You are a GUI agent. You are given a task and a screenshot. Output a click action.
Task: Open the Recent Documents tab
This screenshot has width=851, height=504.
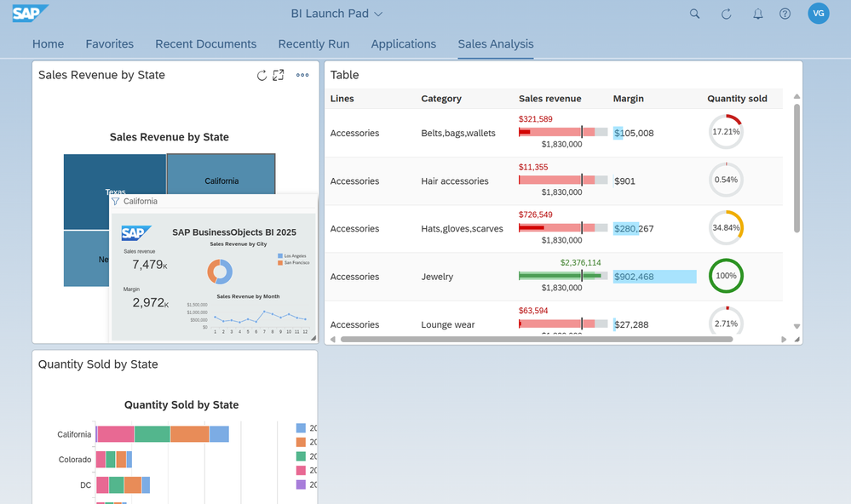point(205,43)
